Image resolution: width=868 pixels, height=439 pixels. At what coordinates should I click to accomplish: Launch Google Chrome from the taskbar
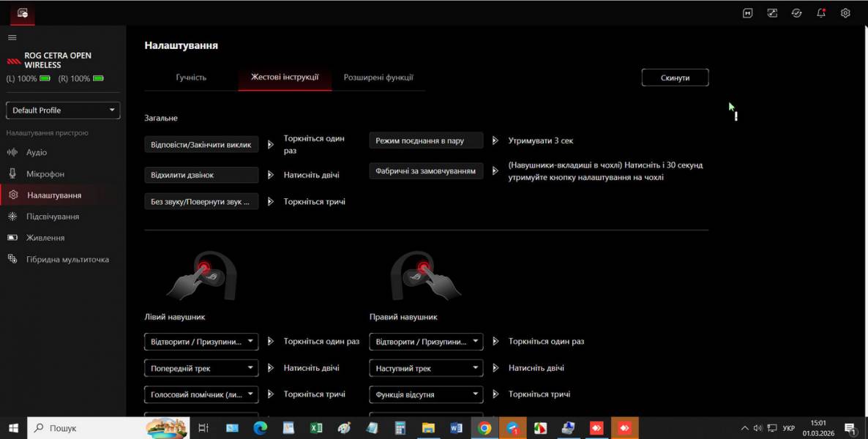(484, 427)
